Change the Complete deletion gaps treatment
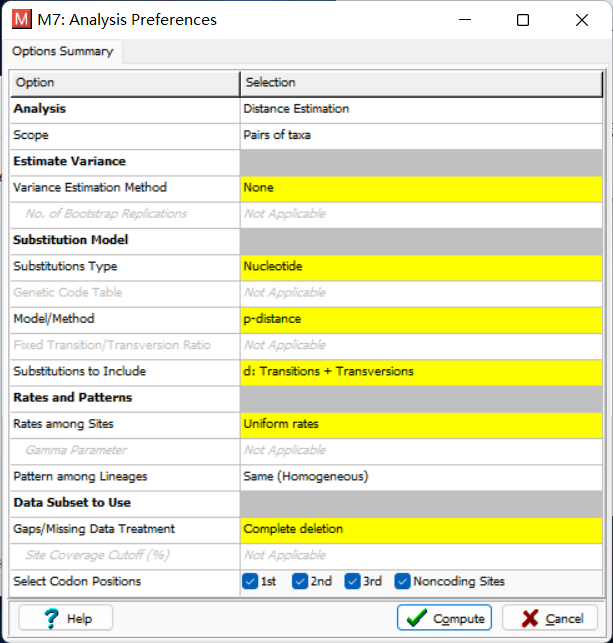 421,530
